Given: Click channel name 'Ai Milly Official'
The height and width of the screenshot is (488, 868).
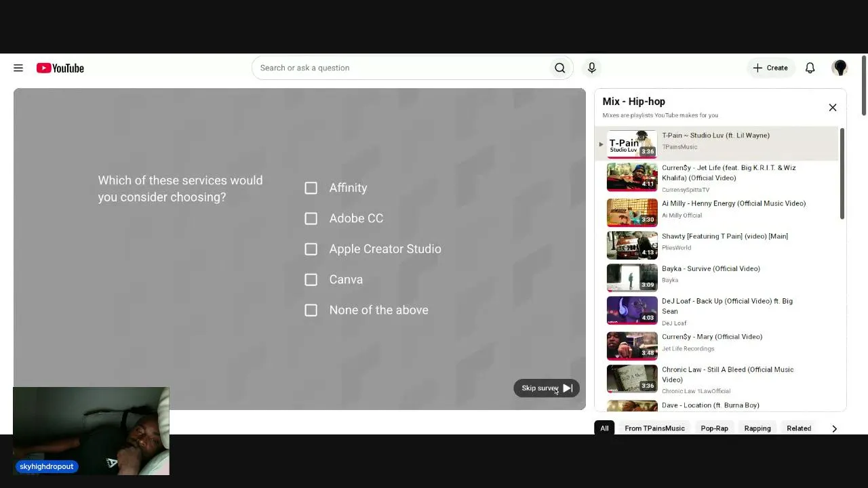Looking at the screenshot, I should click(x=682, y=216).
